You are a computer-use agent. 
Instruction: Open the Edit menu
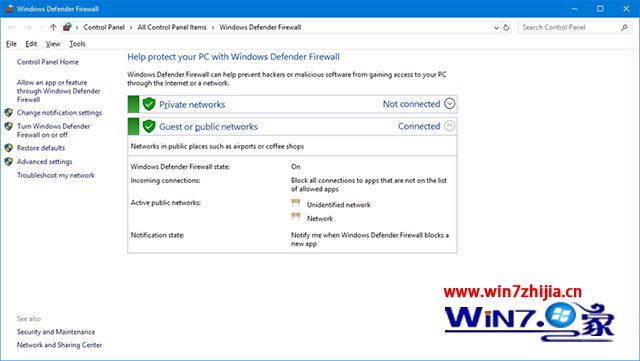click(x=31, y=44)
